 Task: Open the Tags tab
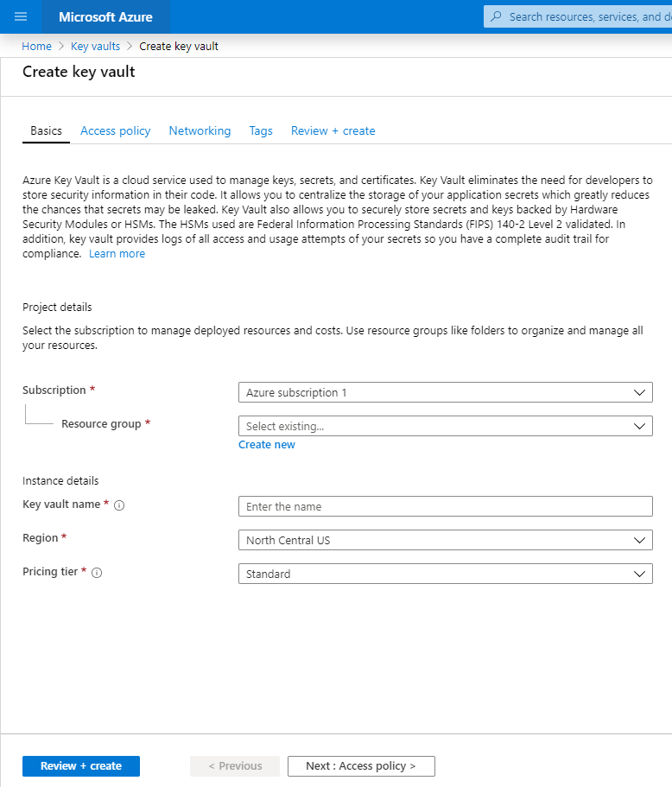[x=261, y=131]
